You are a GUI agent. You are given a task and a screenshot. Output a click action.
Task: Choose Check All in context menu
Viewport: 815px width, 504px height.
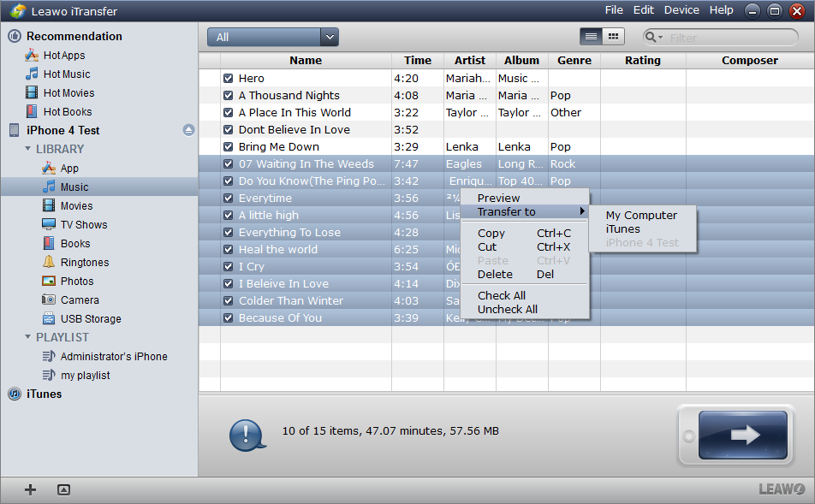[x=502, y=296]
